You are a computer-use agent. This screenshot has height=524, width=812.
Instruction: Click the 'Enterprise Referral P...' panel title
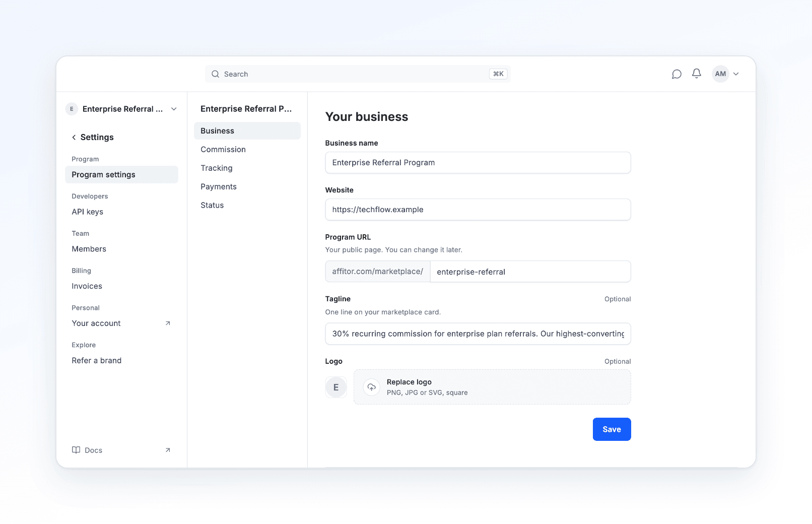point(246,109)
